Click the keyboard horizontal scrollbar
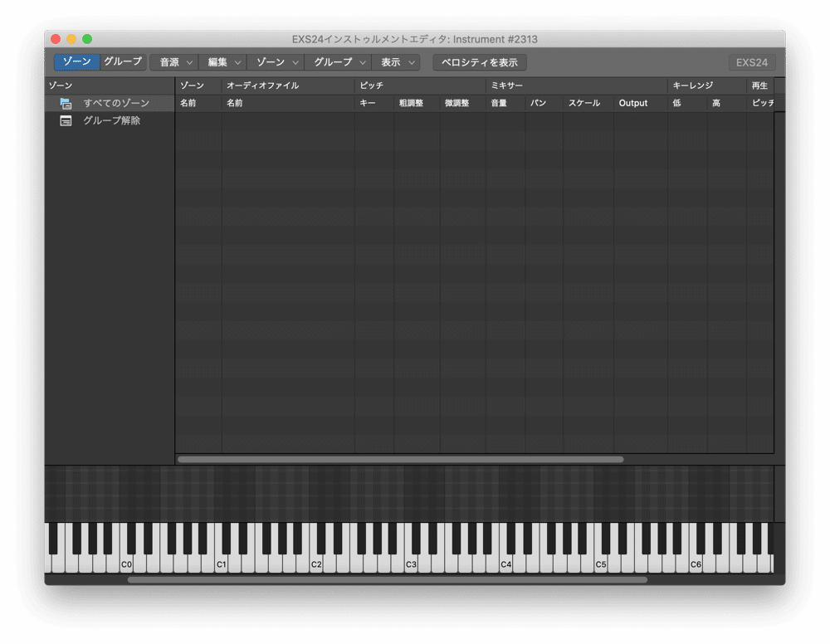Screen dimensions: 830x644 click(388, 580)
